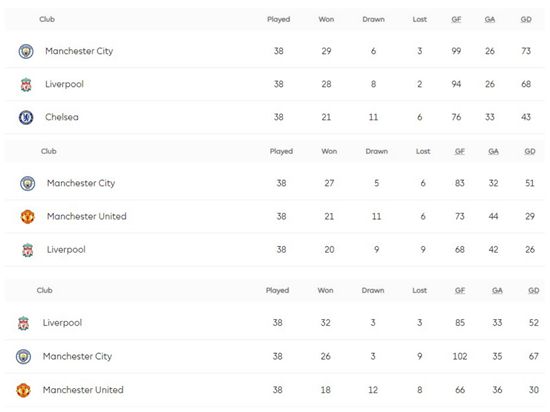
Task: Click the GD header in second table
Action: (x=530, y=151)
